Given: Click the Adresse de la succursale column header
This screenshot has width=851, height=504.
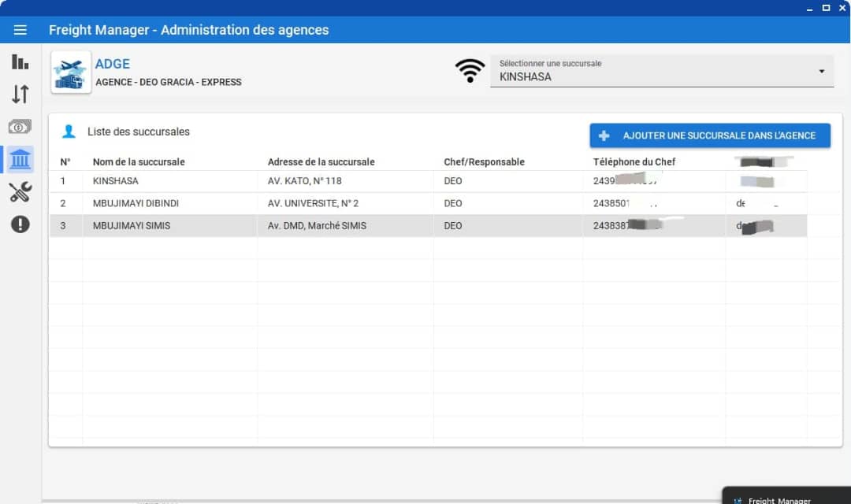Looking at the screenshot, I should tap(321, 161).
